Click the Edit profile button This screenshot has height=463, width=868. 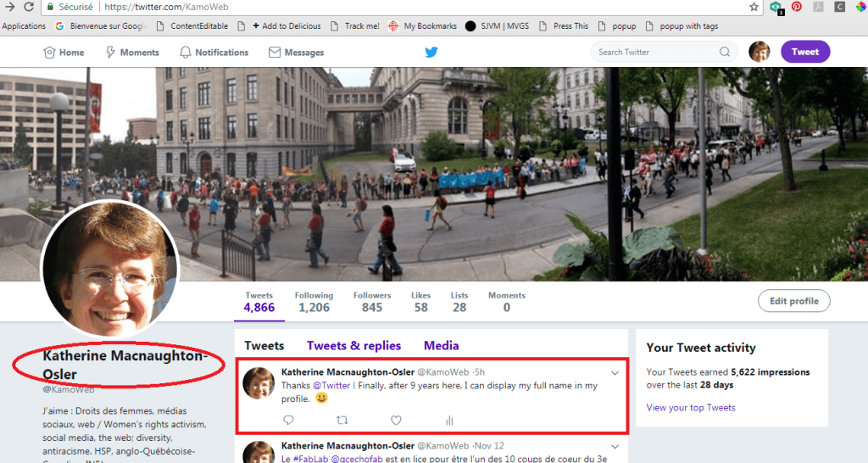(793, 301)
